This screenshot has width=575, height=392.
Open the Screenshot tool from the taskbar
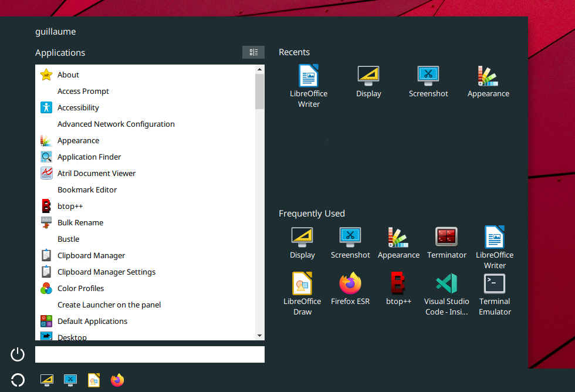[x=70, y=380]
